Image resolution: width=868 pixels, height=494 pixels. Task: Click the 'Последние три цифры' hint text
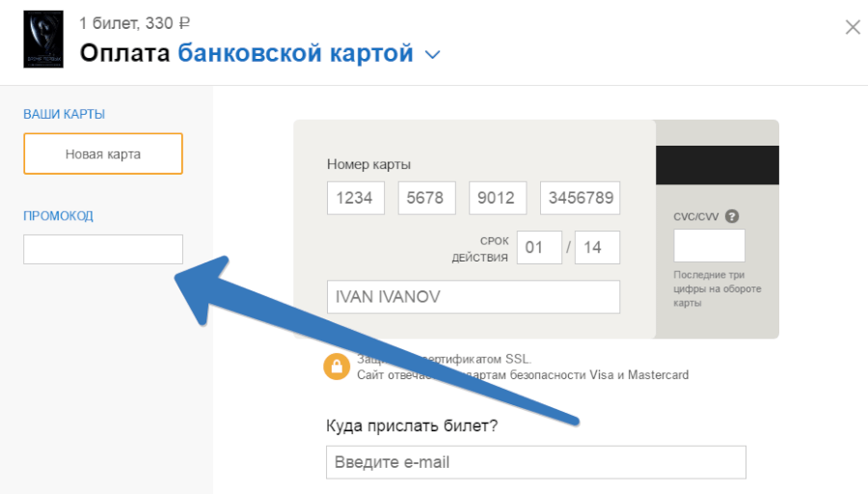(718, 288)
